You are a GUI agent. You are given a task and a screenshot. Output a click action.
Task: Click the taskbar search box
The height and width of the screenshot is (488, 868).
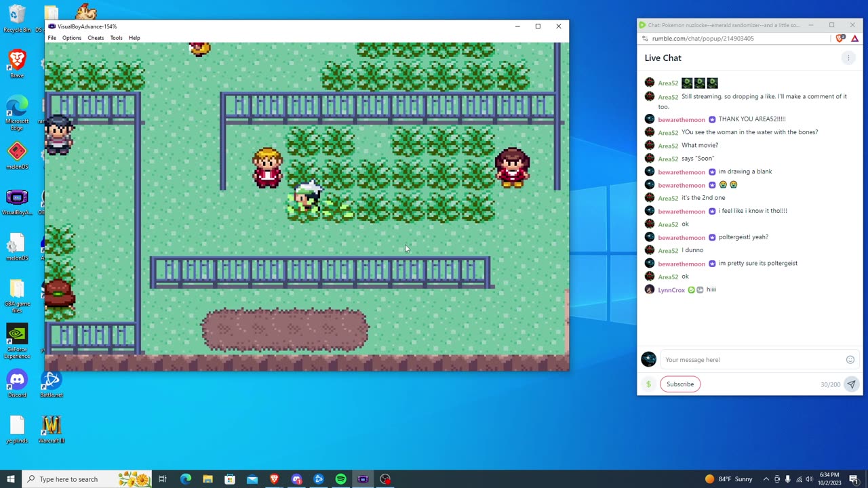[x=86, y=479]
